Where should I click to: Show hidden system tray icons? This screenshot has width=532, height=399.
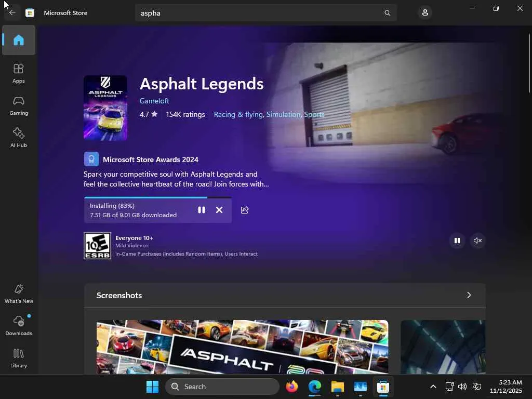click(x=433, y=387)
